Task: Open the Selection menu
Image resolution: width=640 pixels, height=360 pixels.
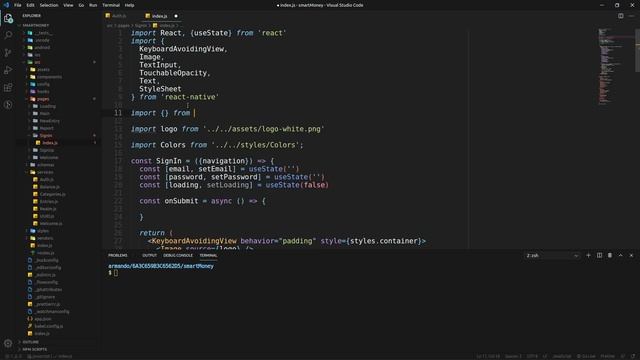Action: coord(49,5)
